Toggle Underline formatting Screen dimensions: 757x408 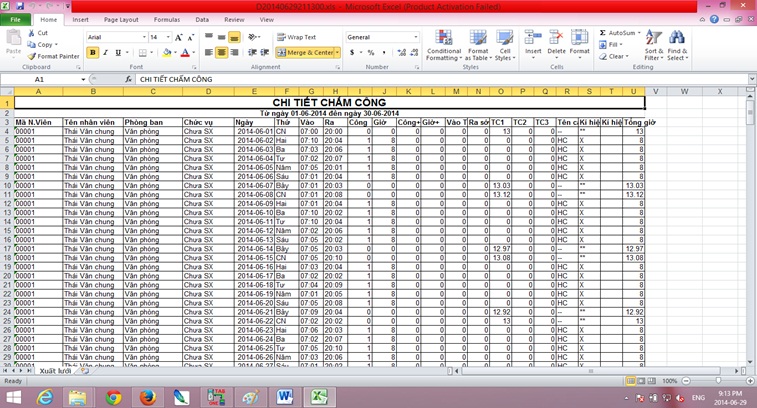[118, 53]
